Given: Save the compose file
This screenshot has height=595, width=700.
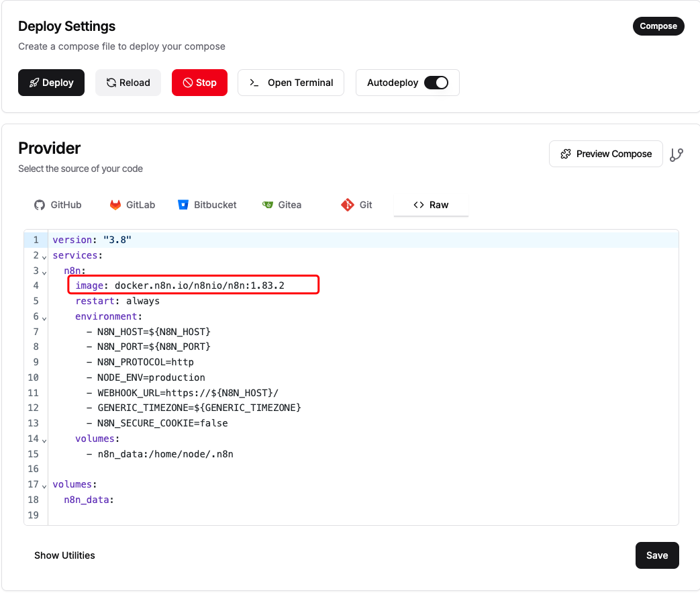Looking at the screenshot, I should click(656, 555).
